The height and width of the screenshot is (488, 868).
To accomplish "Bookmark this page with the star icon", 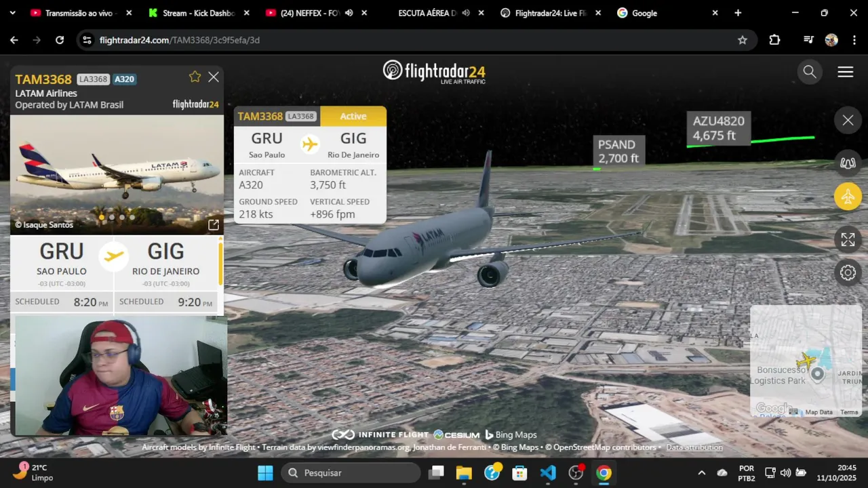I will (743, 40).
